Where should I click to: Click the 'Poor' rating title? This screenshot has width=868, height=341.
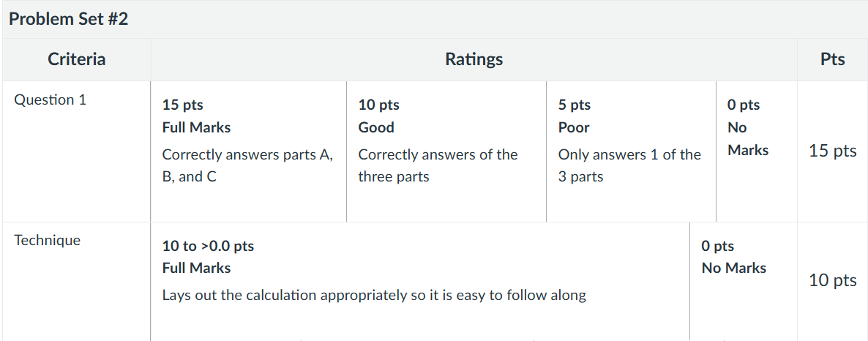pyautogui.click(x=574, y=127)
